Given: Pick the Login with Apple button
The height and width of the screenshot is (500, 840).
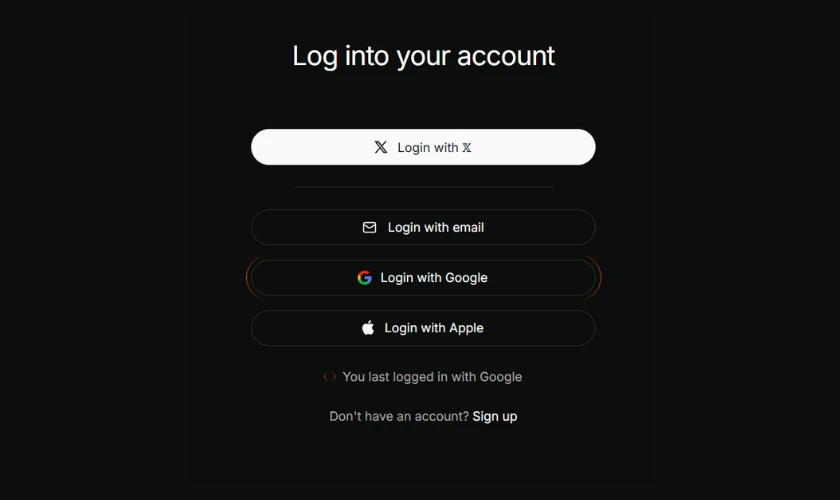Looking at the screenshot, I should coord(423,328).
